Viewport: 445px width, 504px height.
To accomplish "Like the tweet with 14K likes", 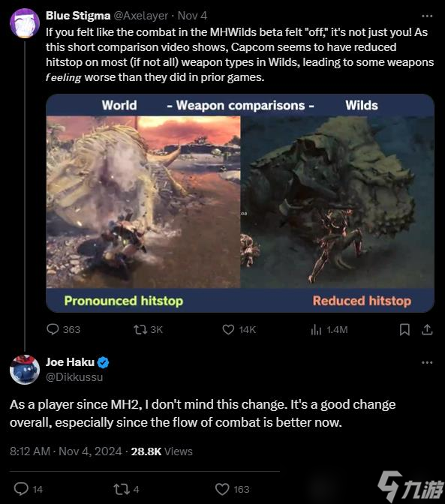I will [x=239, y=329].
